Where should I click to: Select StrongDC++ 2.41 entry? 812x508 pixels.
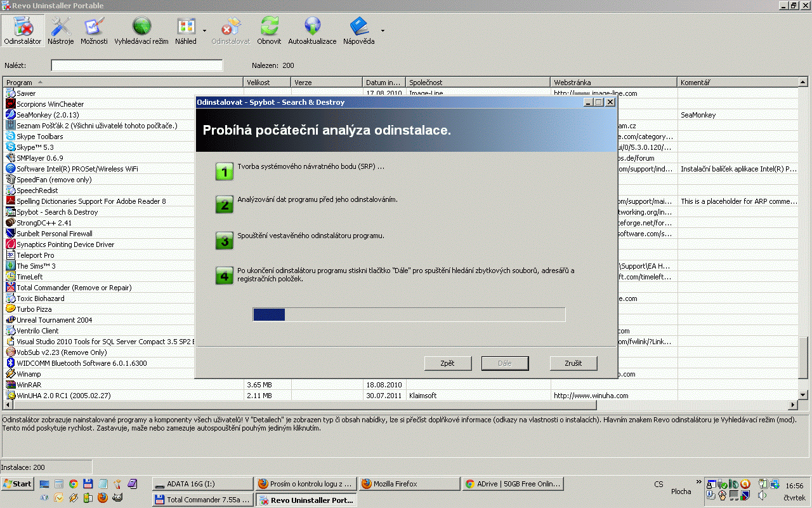click(44, 223)
